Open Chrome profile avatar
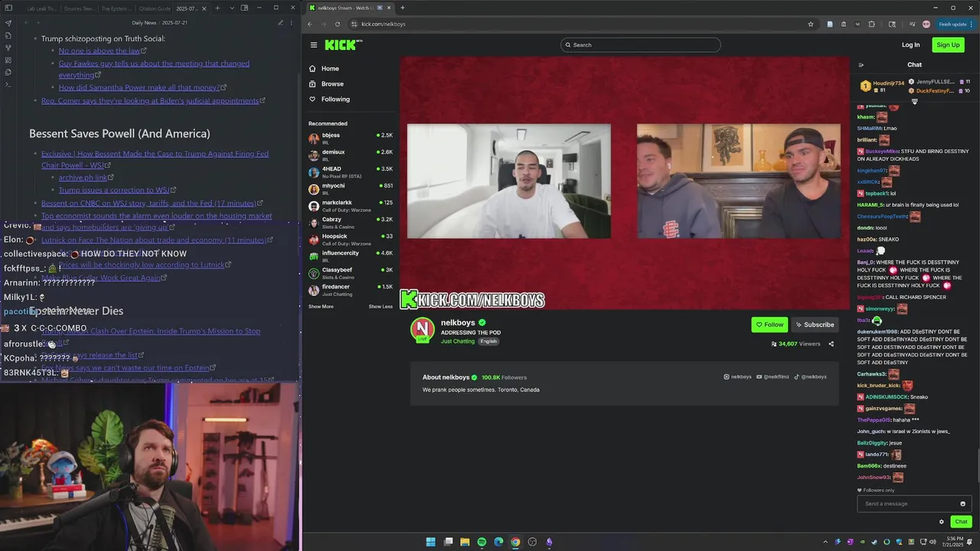 (926, 24)
